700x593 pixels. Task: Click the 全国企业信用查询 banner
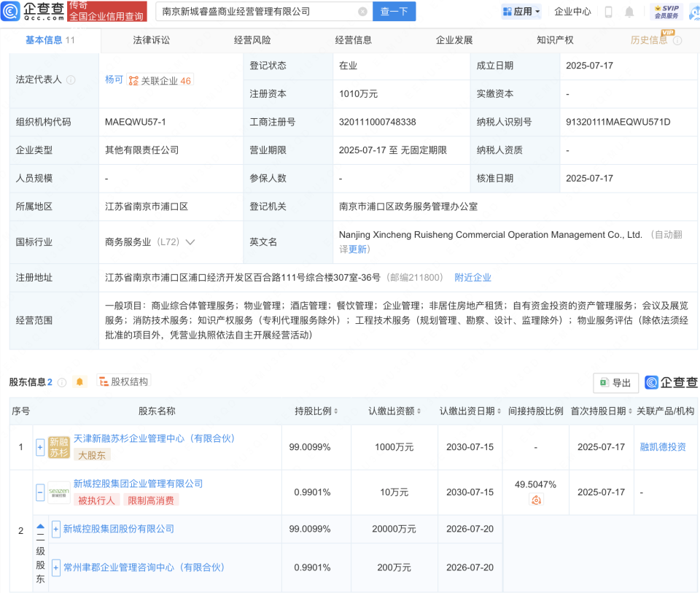tap(107, 12)
